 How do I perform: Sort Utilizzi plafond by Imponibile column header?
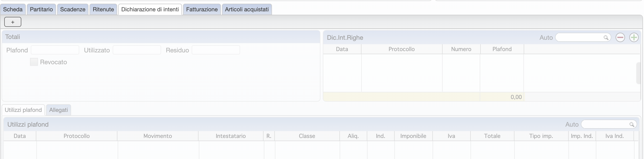[x=413, y=136]
